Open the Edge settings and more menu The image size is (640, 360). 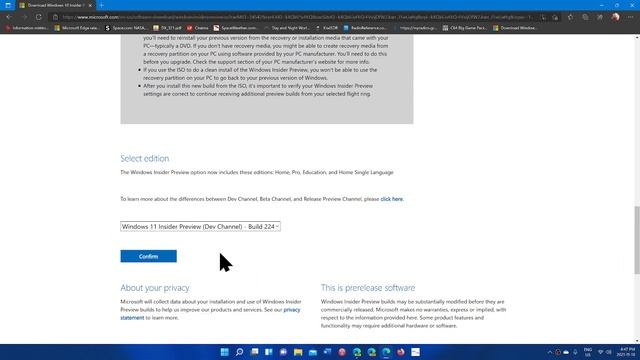630,17
